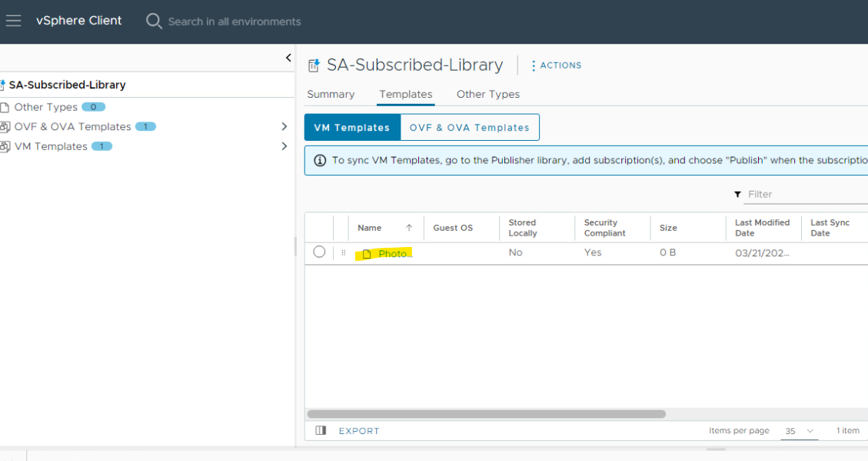Viewport: 868px width, 461px height.
Task: Click the No value under Stored Locally
Action: click(515, 252)
